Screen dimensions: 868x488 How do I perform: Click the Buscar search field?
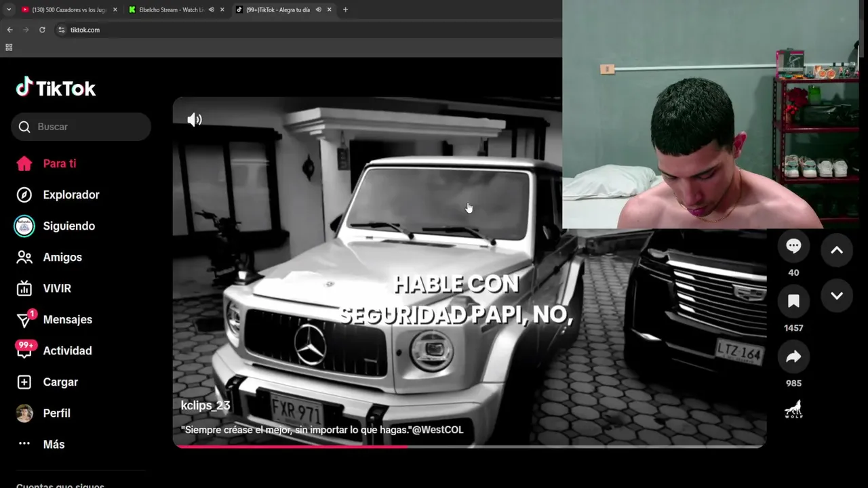point(81,127)
